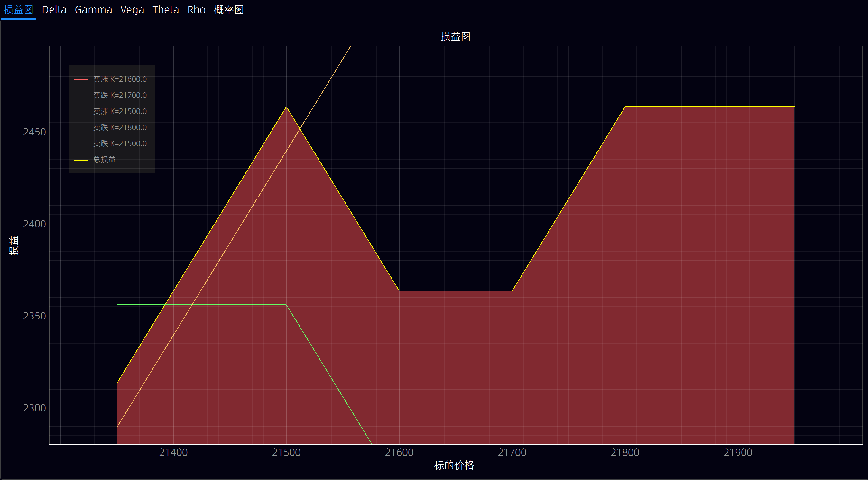Select the 损益图 tab
This screenshot has height=480, width=868.
pos(18,10)
